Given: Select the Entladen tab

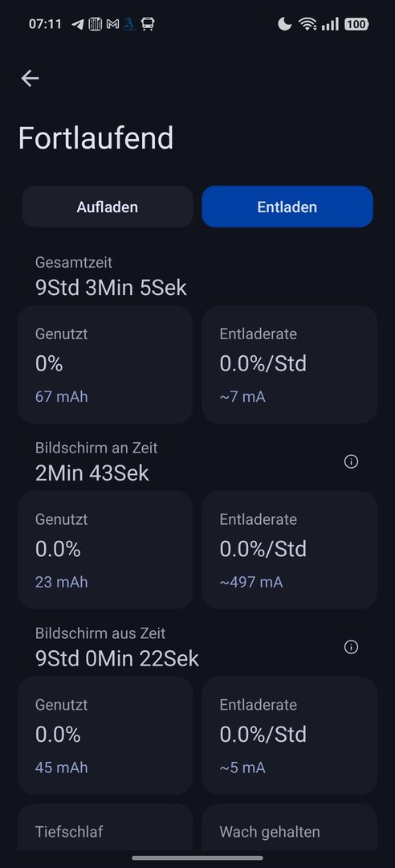Looking at the screenshot, I should tap(287, 207).
